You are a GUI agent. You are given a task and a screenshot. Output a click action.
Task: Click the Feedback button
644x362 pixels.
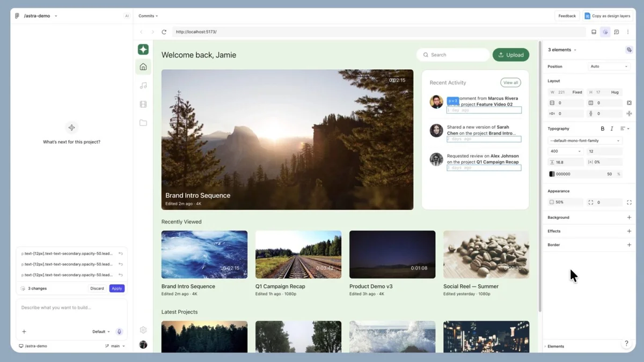[x=567, y=16]
